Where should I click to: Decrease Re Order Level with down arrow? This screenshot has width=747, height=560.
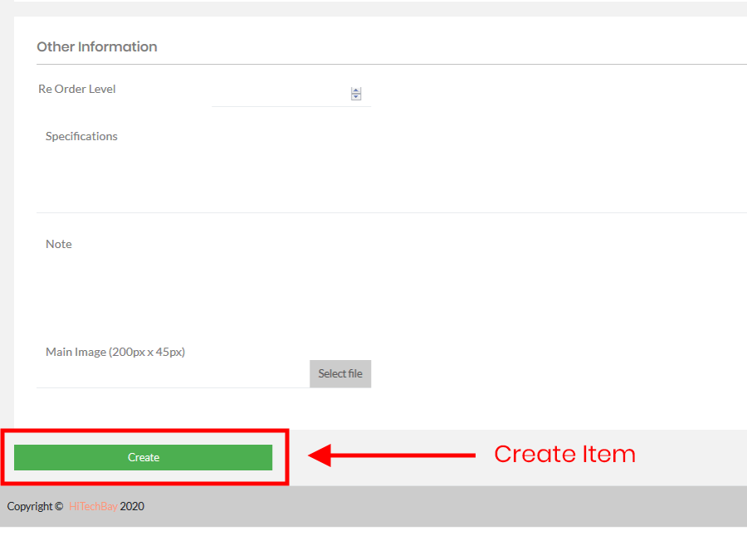[x=356, y=97]
